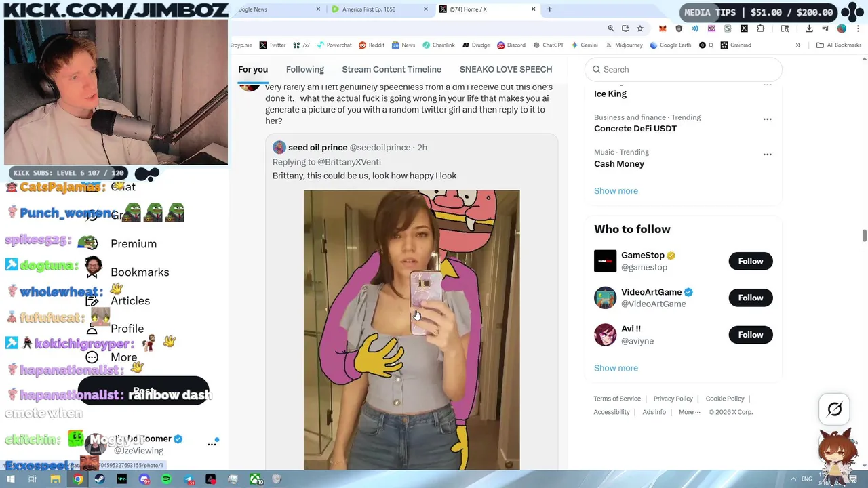The width and height of the screenshot is (868, 488).
Task: Expand the hidden bookmarks overflow chevron
Action: [798, 45]
